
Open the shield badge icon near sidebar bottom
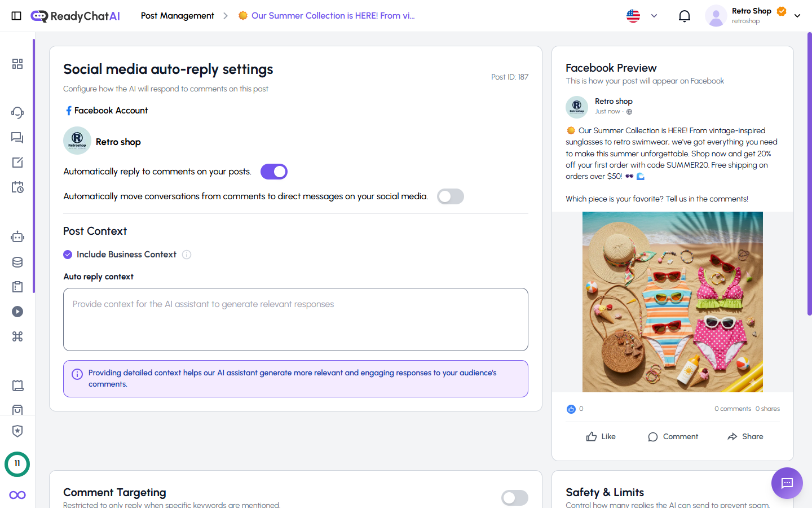17,431
